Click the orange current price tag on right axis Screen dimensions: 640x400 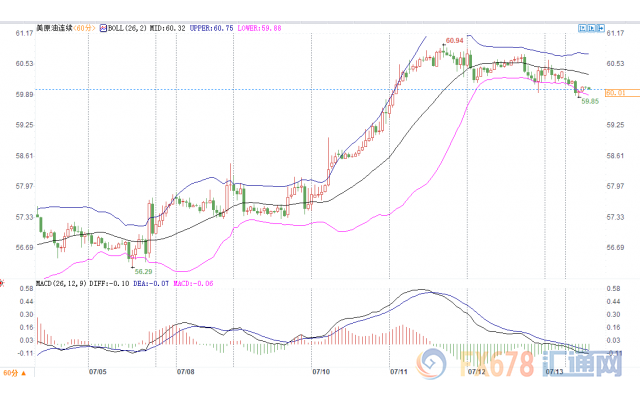coord(622,93)
